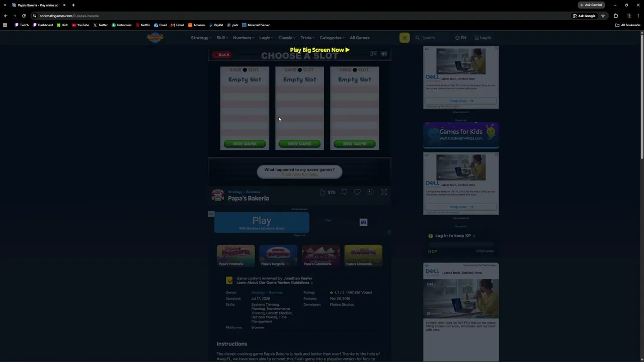644x362 pixels.
Task: Open the Chrome apps grid icon
Action: [x=5, y=25]
